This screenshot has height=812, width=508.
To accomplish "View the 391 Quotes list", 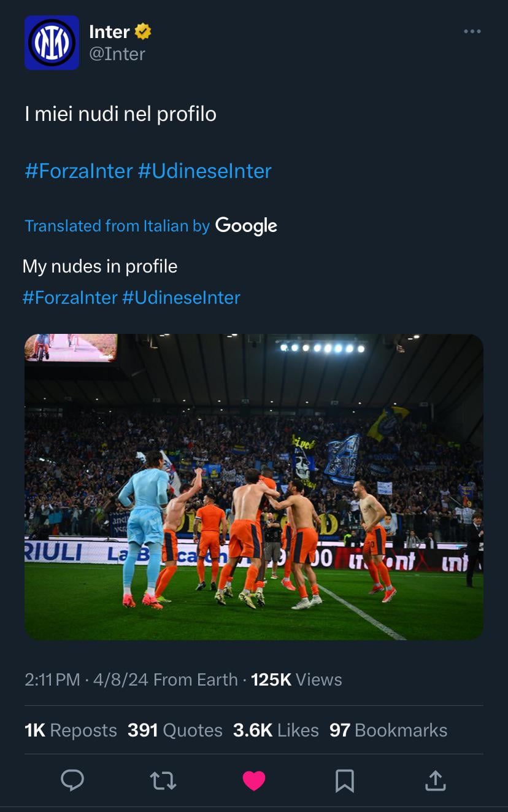I will coord(175,730).
